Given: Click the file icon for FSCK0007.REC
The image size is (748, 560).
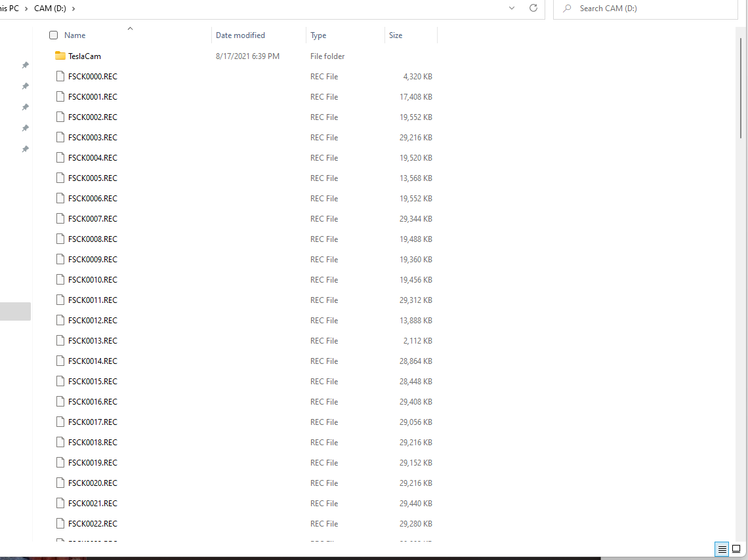Looking at the screenshot, I should pyautogui.click(x=60, y=219).
